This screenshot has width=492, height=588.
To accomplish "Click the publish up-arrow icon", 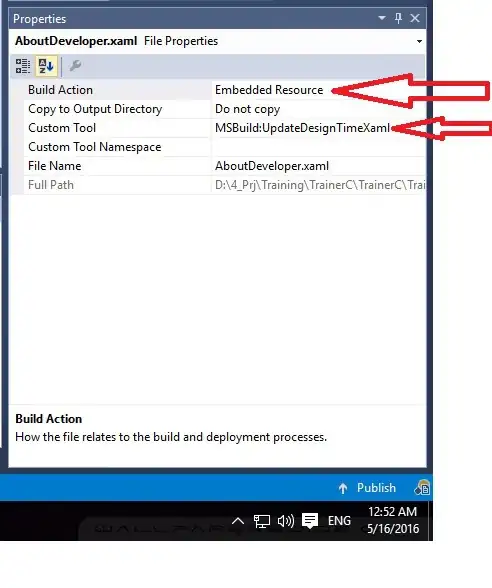I will pyautogui.click(x=343, y=488).
